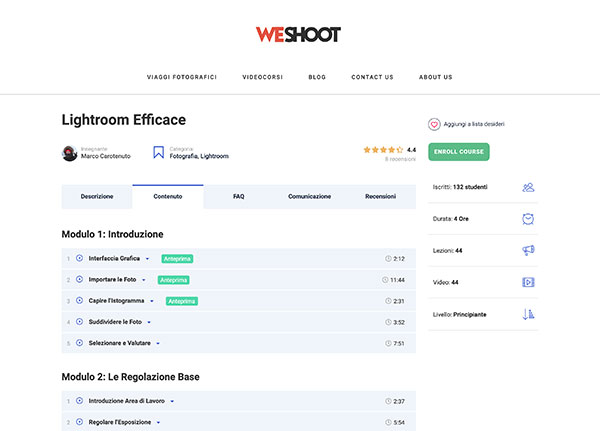The image size is (600, 431).
Task: Expand the Importare le Foto arrow
Action: coord(144,280)
